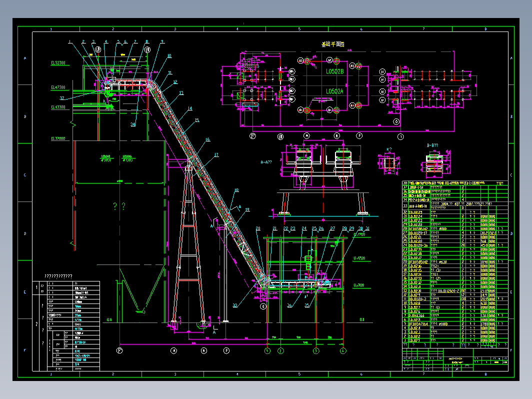Click the ?? label inside the silo
This screenshot has height=399, width=532.
[119, 206]
